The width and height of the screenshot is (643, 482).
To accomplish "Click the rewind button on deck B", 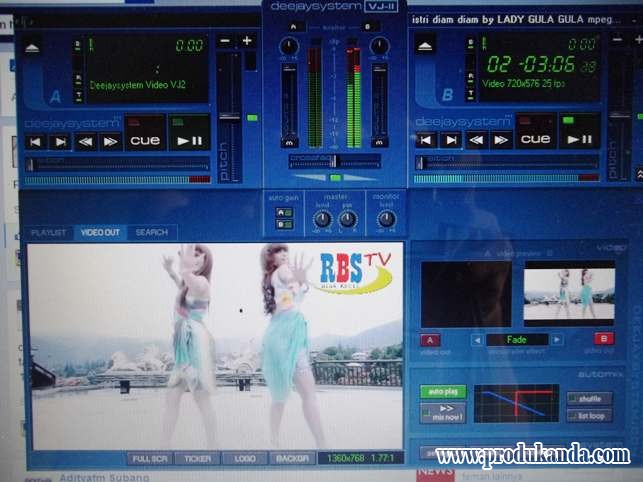I will pos(475,140).
